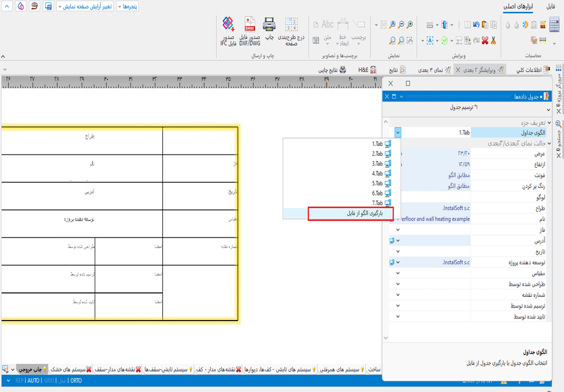Viewport: 564px width, 392px height.
Task: Click the undo arrow icon in ribbon
Action: 476,25
